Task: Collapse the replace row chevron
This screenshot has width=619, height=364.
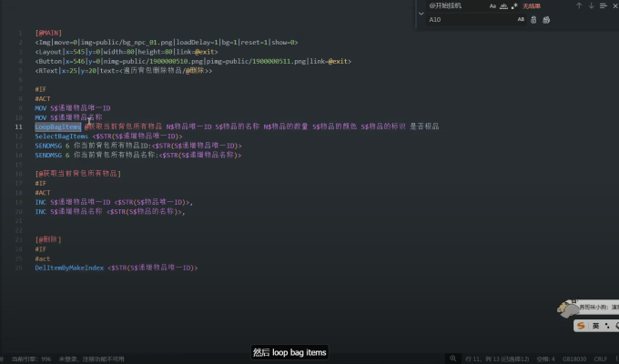Action: (x=421, y=13)
